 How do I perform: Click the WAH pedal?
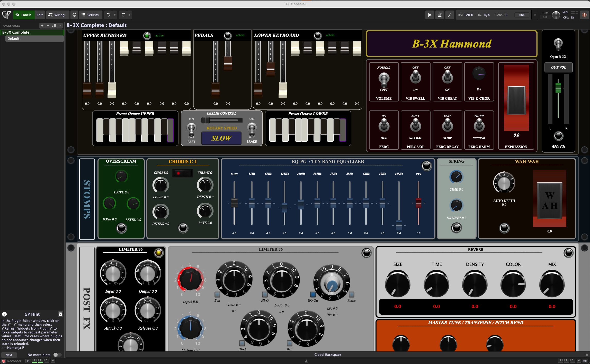pos(549,200)
